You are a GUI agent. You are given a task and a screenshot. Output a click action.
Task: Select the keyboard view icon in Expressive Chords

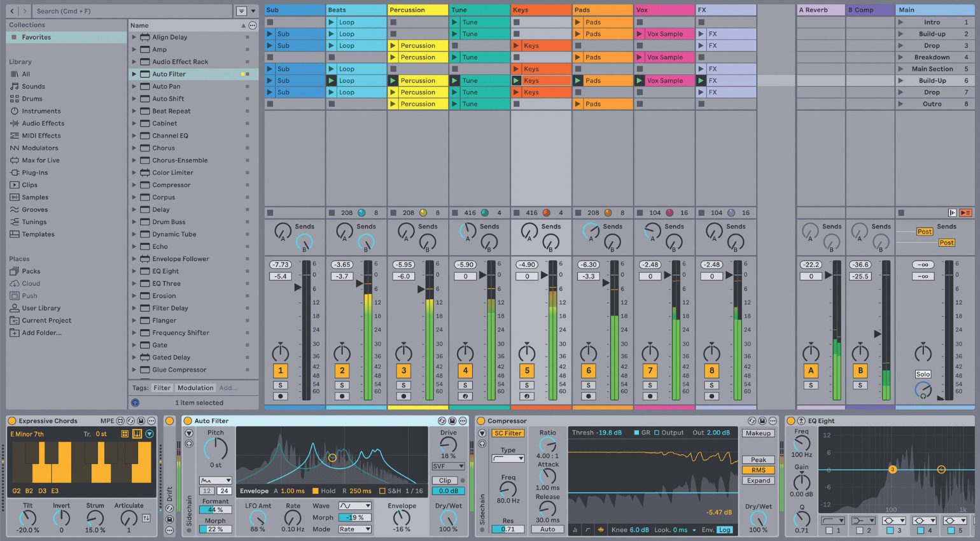(x=137, y=433)
